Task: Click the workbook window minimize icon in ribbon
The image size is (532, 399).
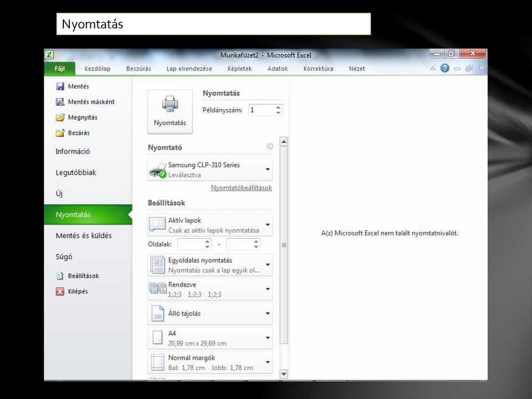Action: (x=458, y=69)
